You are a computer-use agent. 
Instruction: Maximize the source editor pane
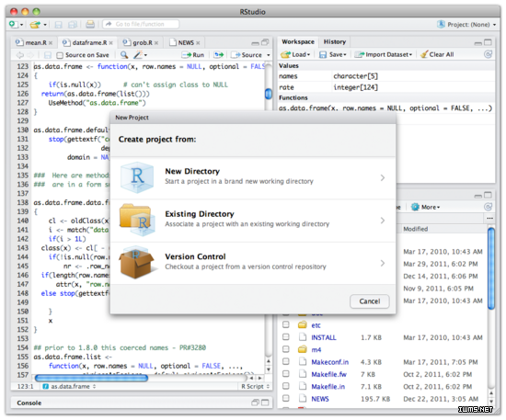(265, 42)
